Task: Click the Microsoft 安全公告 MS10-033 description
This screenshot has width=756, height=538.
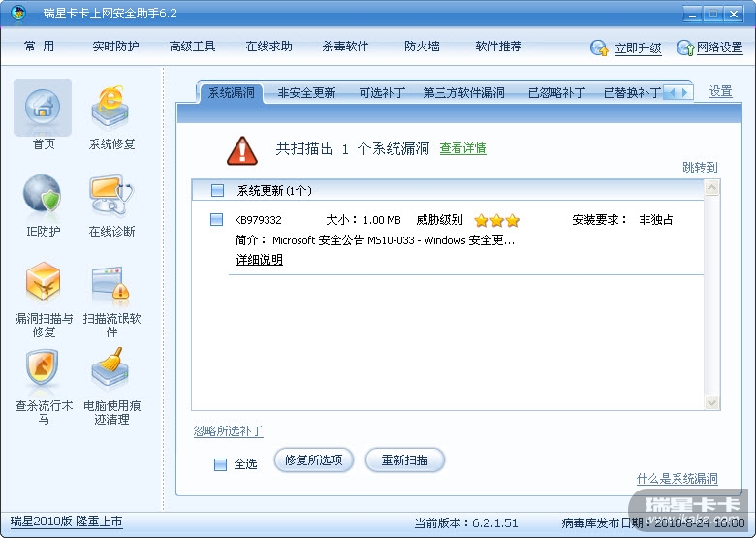Action: pyautogui.click(x=394, y=240)
